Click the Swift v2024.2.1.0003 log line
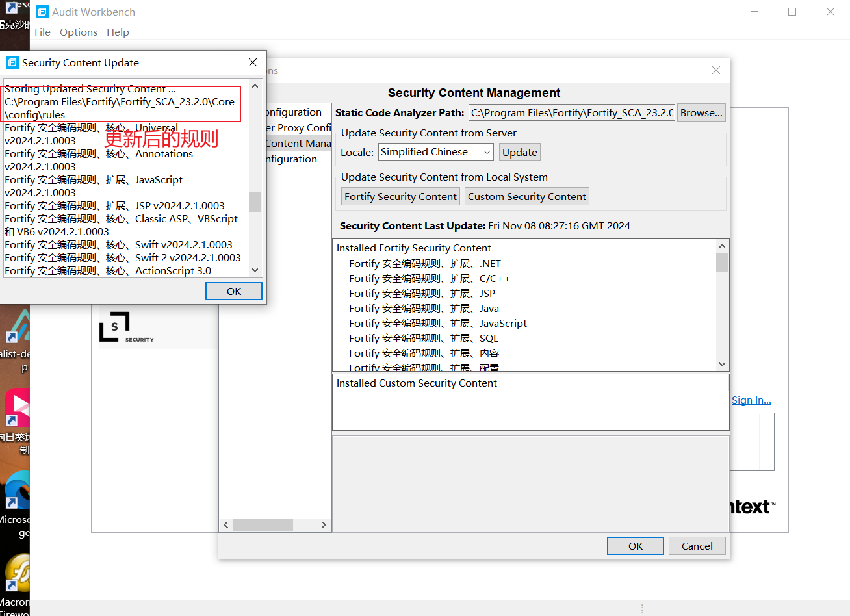This screenshot has width=850, height=616. coord(118,244)
